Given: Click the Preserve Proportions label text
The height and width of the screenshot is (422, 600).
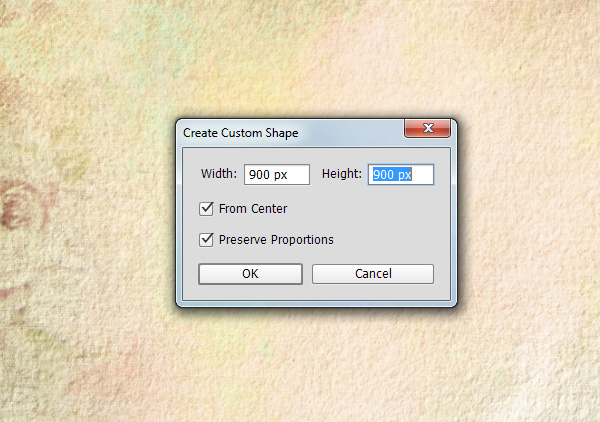Looking at the screenshot, I should [276, 240].
